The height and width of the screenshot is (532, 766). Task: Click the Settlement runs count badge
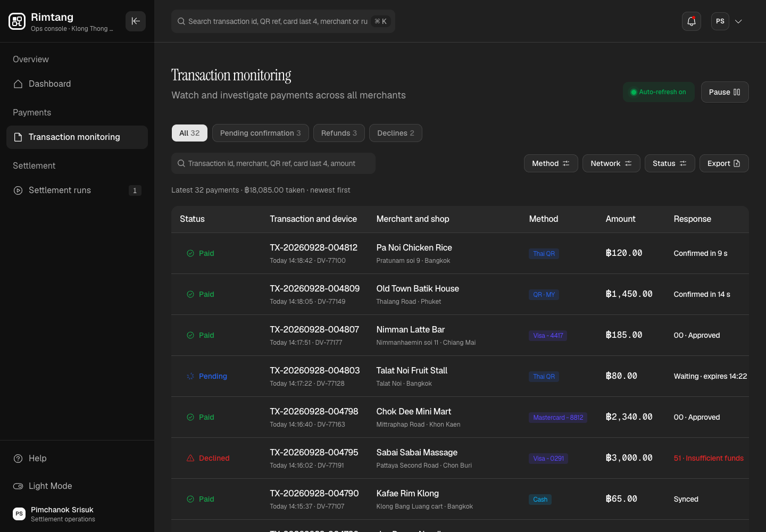pos(135,190)
